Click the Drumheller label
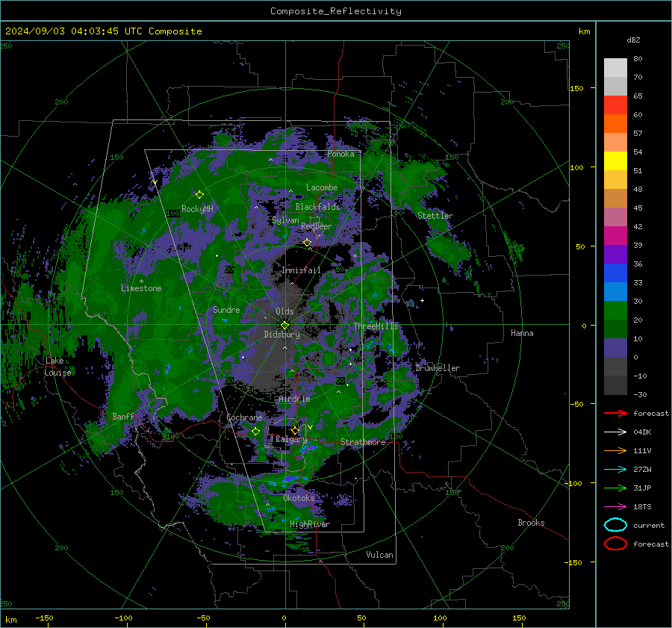This screenshot has height=628, width=672. [438, 368]
